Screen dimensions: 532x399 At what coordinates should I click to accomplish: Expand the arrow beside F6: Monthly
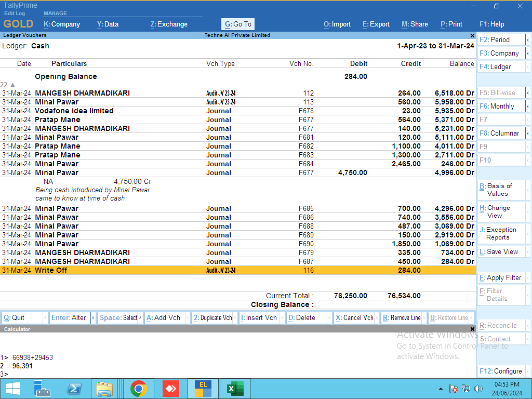click(528, 106)
